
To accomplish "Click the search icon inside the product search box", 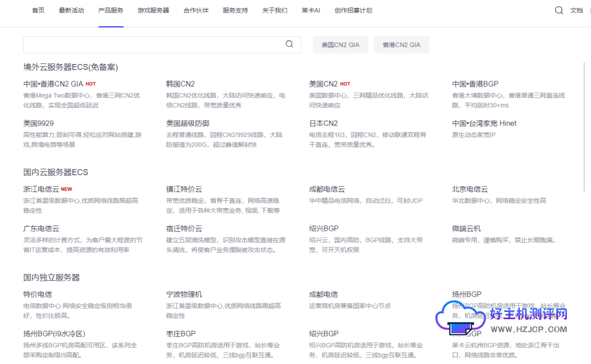I will click(x=289, y=44).
